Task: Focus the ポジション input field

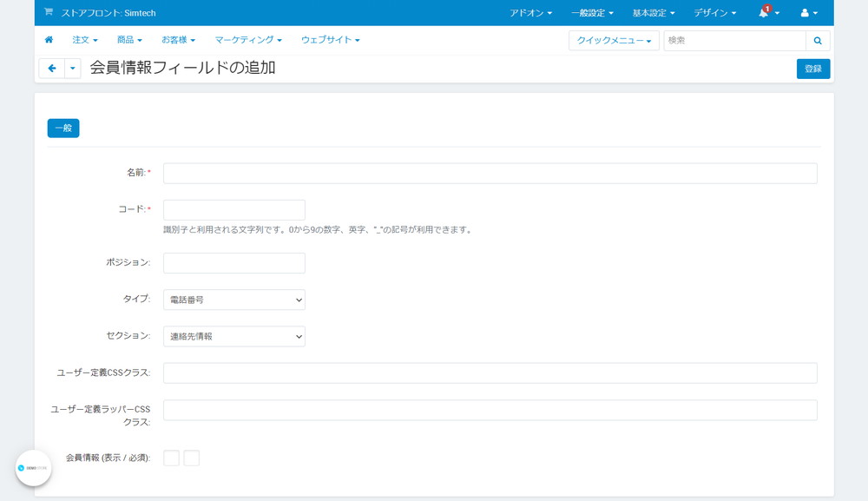Action: point(234,263)
